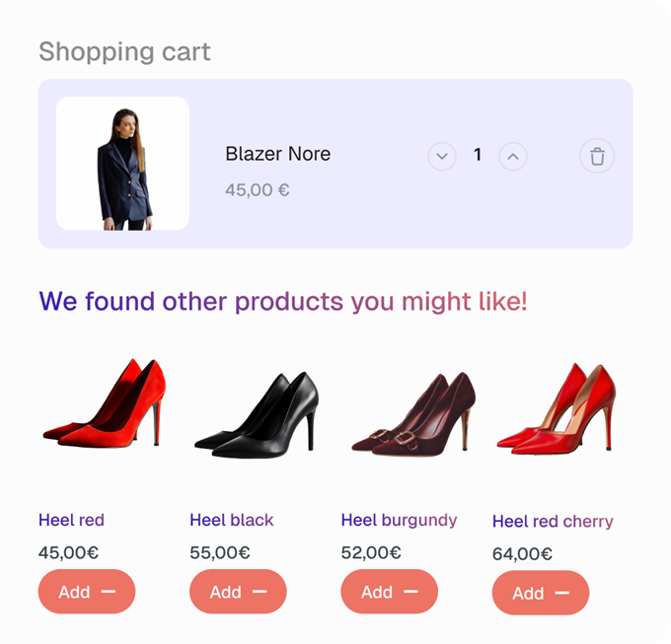Open the Blazer Nore product image

click(122, 164)
